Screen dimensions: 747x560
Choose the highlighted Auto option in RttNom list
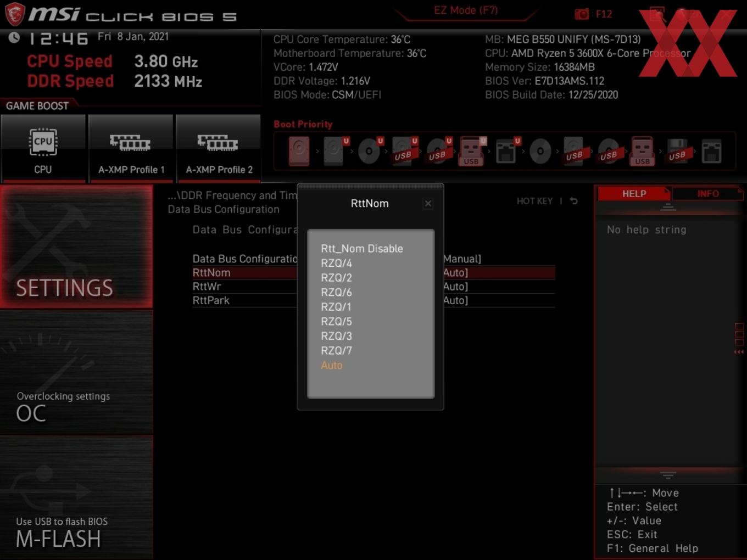click(332, 365)
